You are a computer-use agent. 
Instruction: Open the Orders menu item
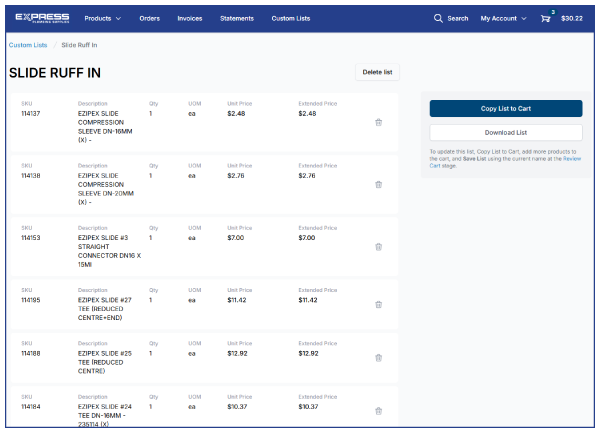point(150,18)
